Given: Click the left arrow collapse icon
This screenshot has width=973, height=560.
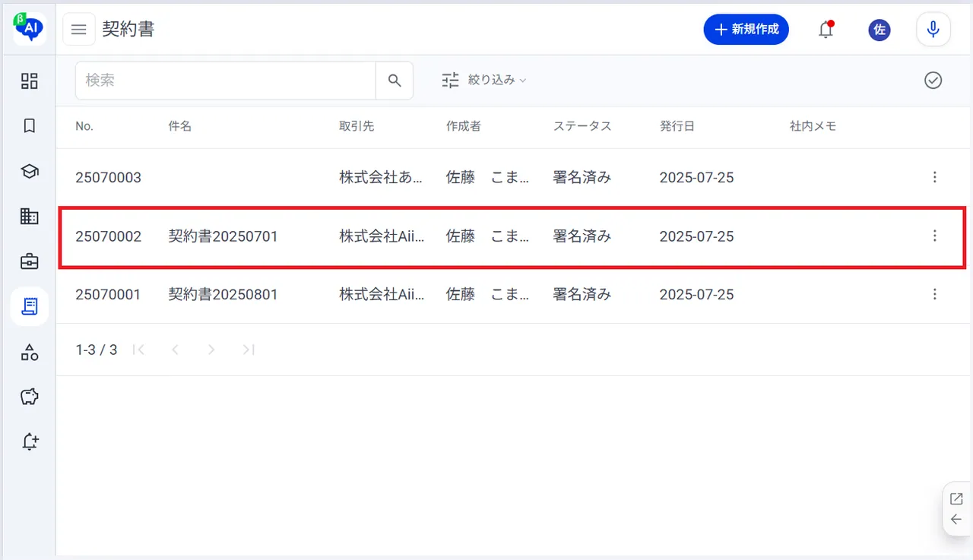Looking at the screenshot, I should 956,520.
